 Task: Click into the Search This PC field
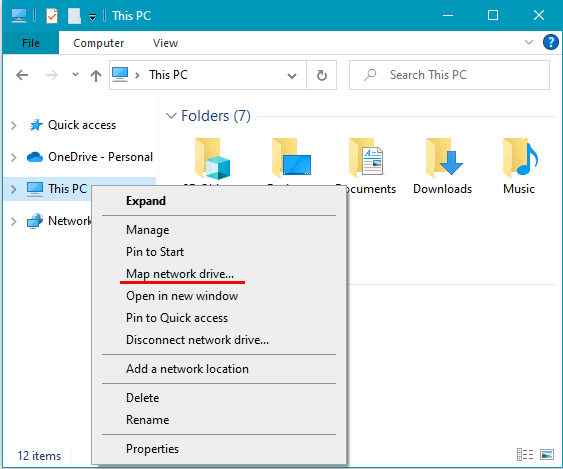pyautogui.click(x=449, y=75)
